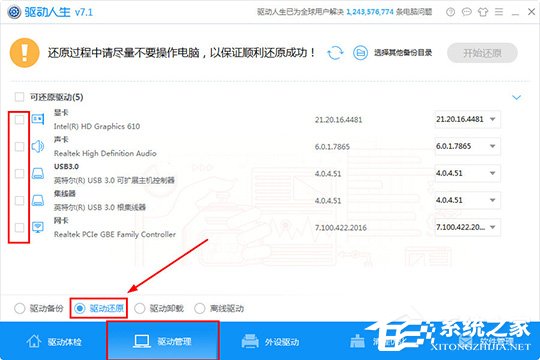Open the skin shirt icon
Screen dimensions: 540x360
coord(482,12)
